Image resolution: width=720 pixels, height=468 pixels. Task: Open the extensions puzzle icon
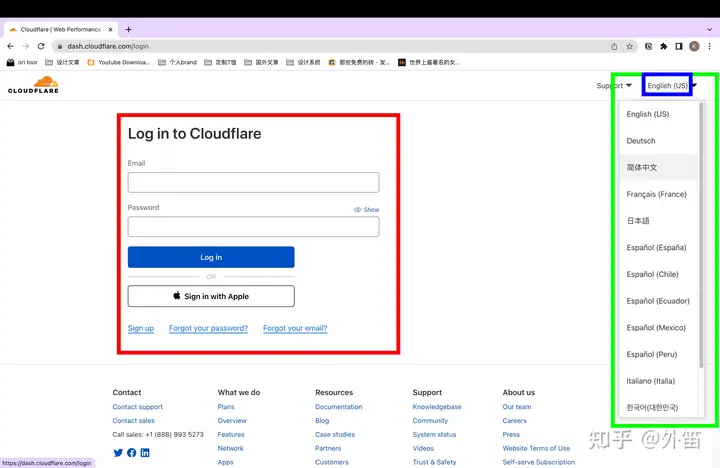click(664, 46)
